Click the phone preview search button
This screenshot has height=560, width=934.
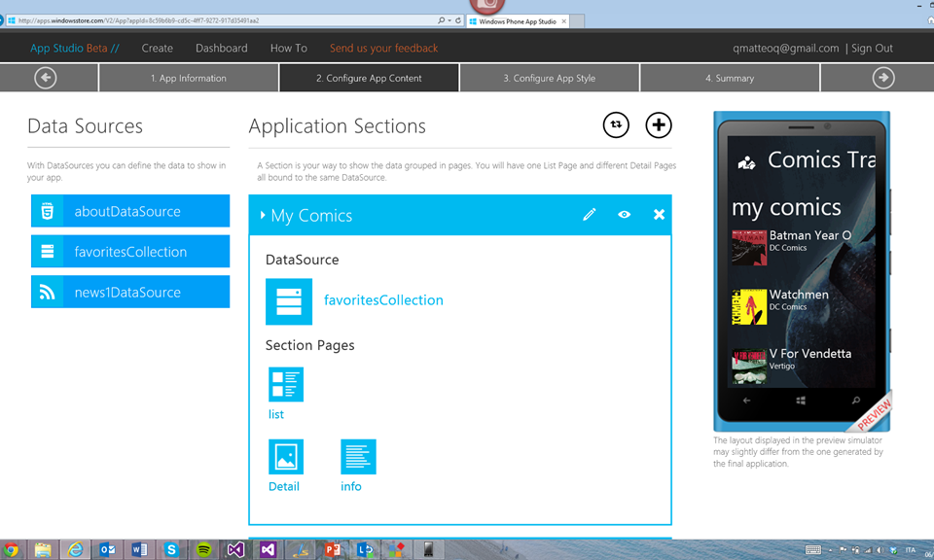click(x=856, y=401)
